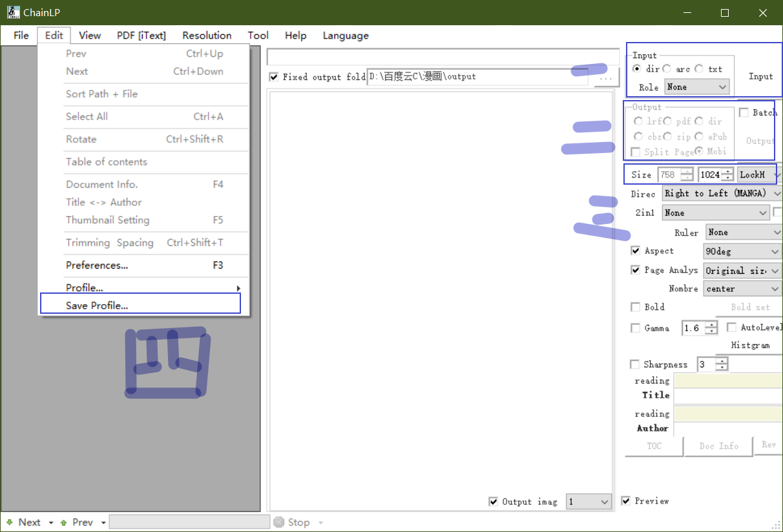Image resolution: width=783 pixels, height=532 pixels.
Task: Click the Title text field
Action: pos(728,396)
